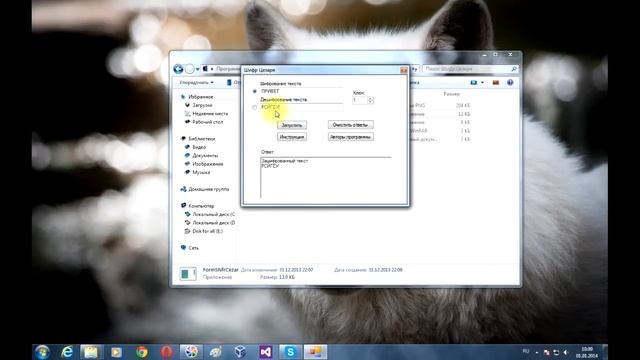Close the Шифр Цезаря dialog
Viewport: 640px width, 360px height.
click(403, 70)
